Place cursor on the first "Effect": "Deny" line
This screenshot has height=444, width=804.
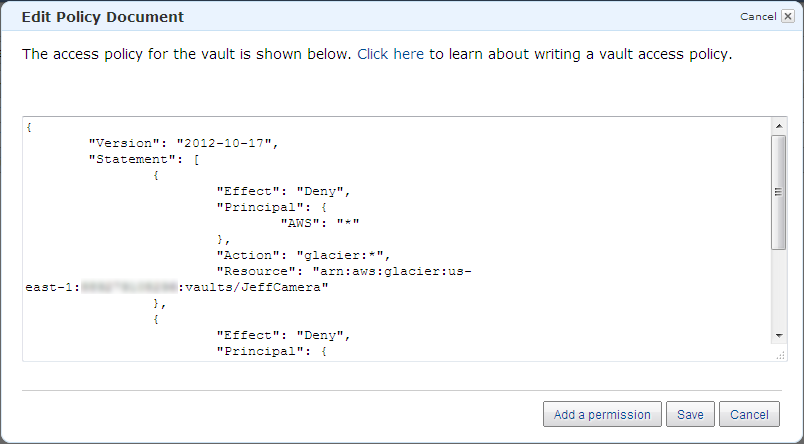tap(282, 190)
